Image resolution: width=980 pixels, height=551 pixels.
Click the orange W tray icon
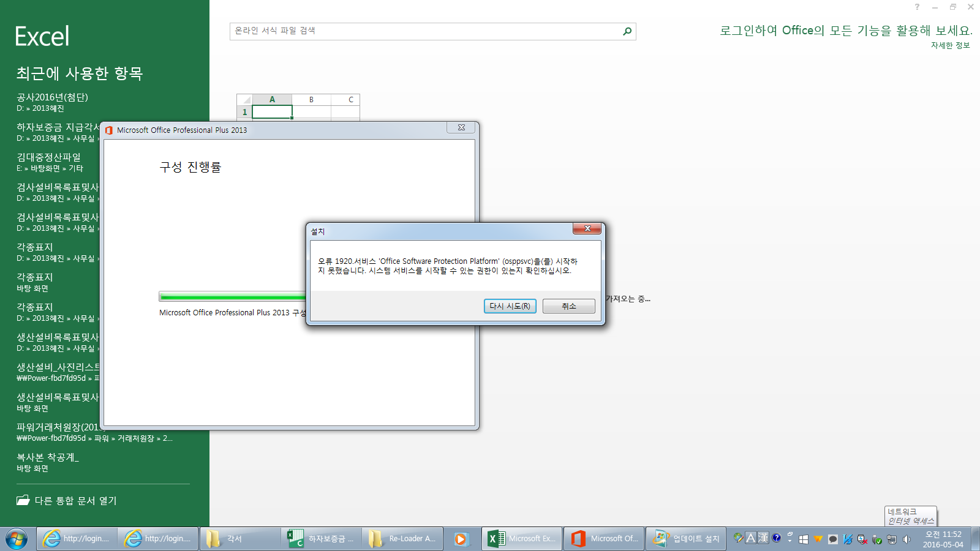[x=818, y=539]
